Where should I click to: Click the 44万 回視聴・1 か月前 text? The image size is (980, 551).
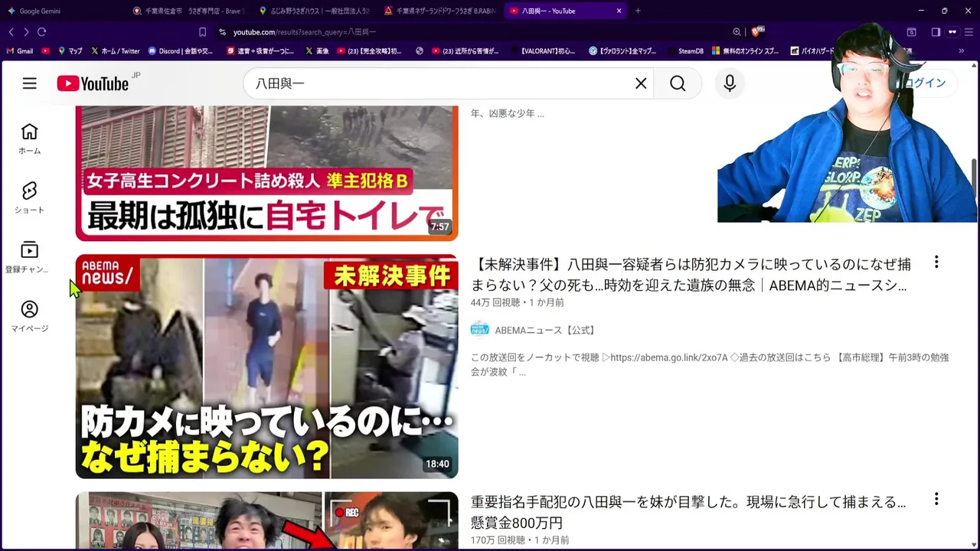tap(517, 302)
